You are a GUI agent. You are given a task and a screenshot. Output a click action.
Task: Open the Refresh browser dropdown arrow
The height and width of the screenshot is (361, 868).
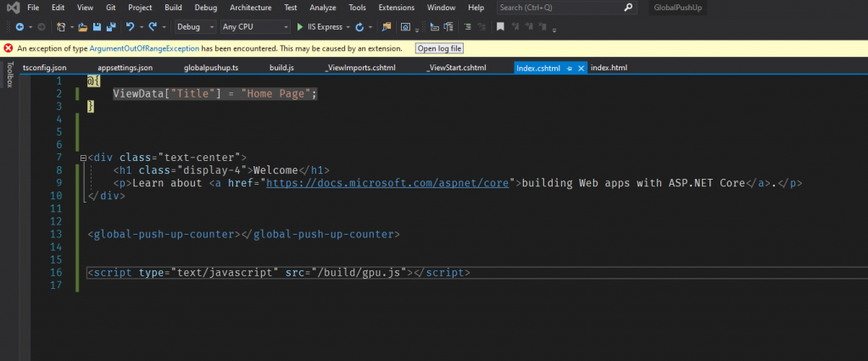click(370, 27)
